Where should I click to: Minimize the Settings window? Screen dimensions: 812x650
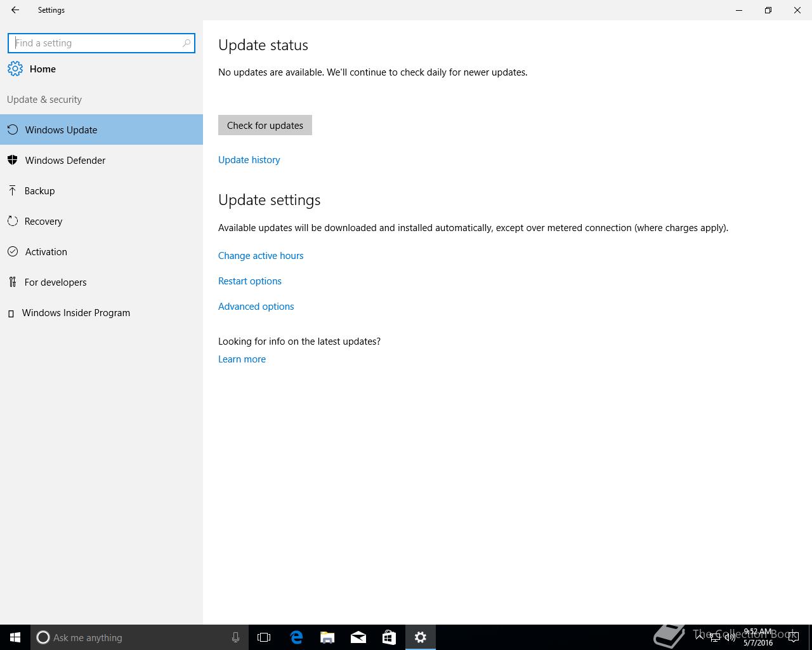[739, 10]
